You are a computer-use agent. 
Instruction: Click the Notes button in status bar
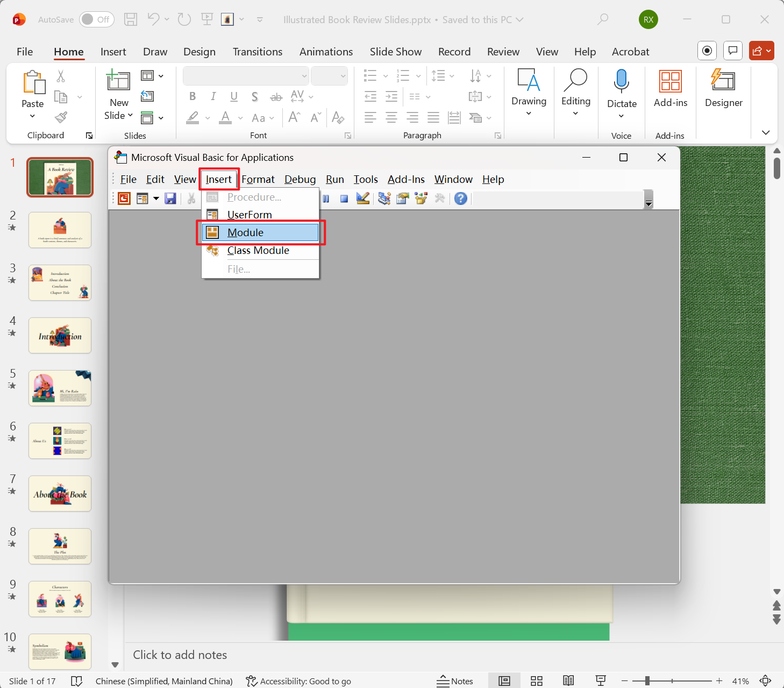click(455, 681)
